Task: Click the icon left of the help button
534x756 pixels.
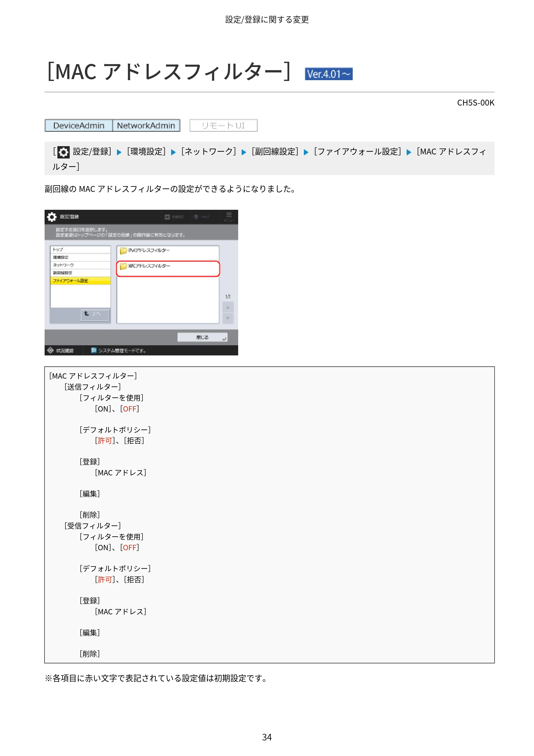Action: click(167, 217)
